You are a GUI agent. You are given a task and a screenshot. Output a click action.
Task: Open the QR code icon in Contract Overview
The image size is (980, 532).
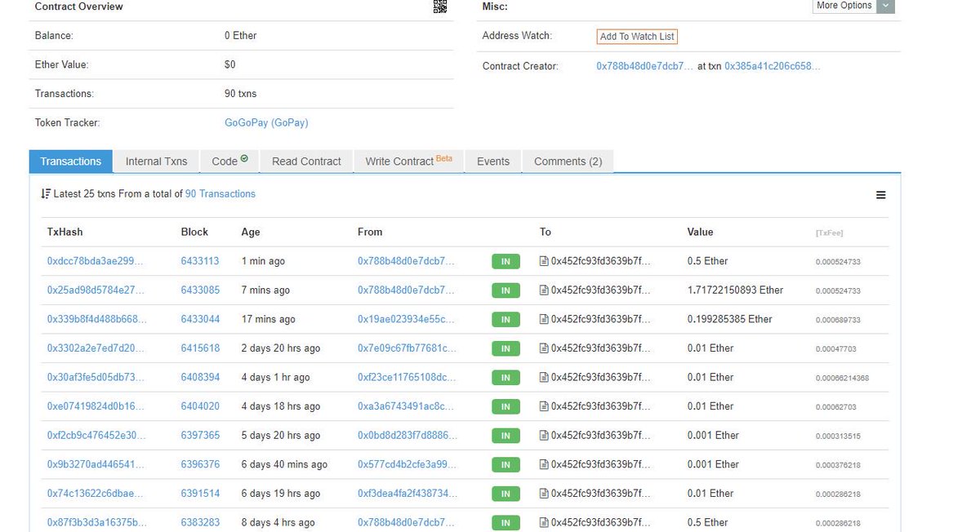(x=440, y=7)
